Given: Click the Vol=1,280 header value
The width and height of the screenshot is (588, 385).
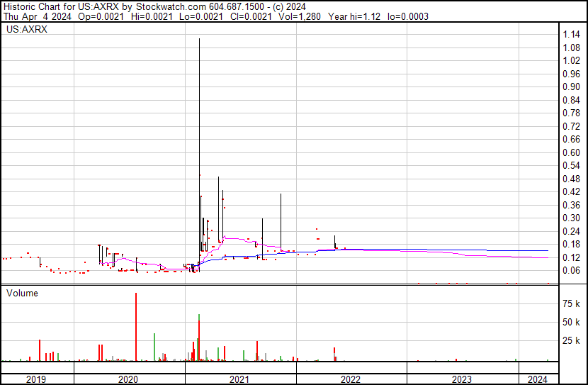Looking at the screenshot, I should tap(300, 16).
